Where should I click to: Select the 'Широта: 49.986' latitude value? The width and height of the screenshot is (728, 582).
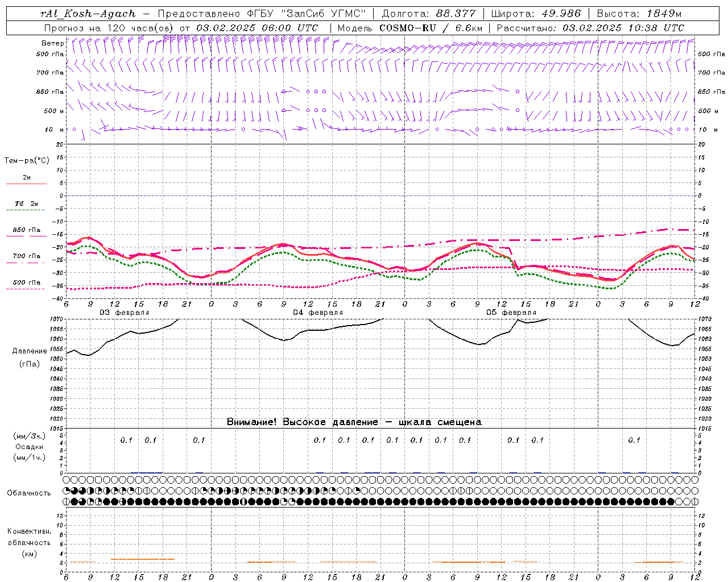tap(536, 14)
